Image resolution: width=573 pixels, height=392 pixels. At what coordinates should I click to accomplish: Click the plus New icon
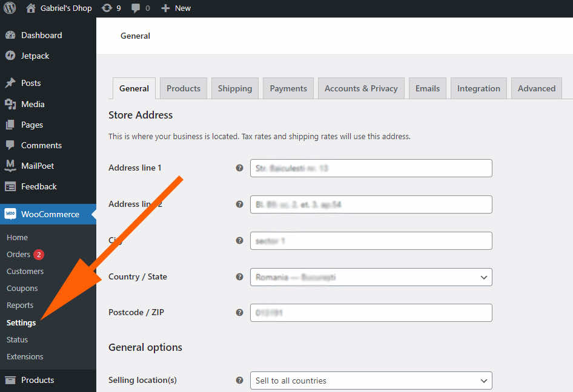165,8
